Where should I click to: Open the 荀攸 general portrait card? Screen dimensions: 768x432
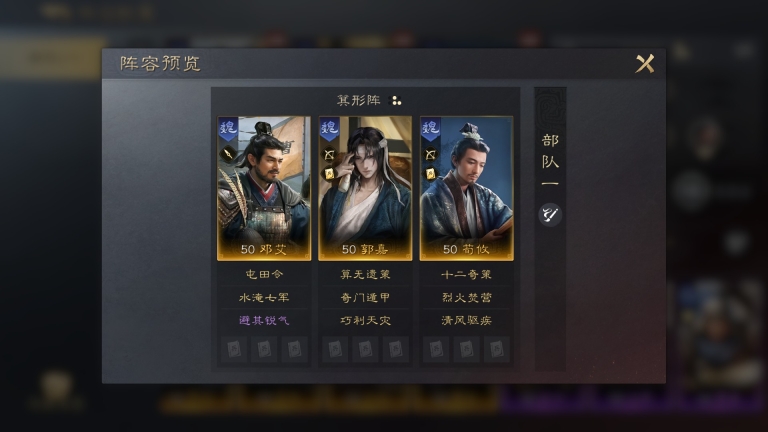click(466, 189)
